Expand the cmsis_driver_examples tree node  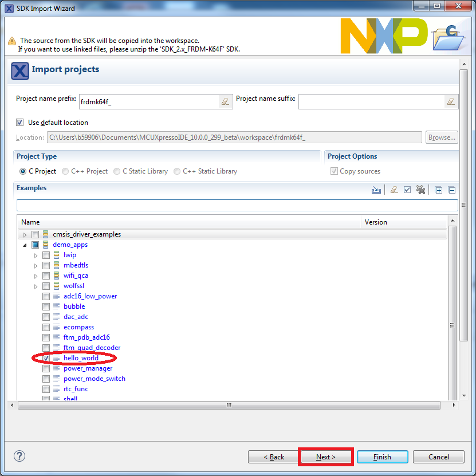coord(25,234)
